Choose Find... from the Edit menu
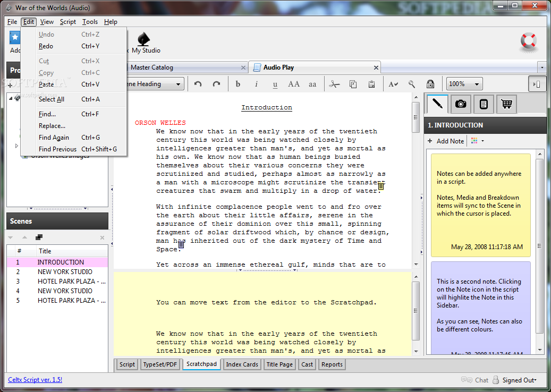551x392 pixels. click(x=73, y=114)
